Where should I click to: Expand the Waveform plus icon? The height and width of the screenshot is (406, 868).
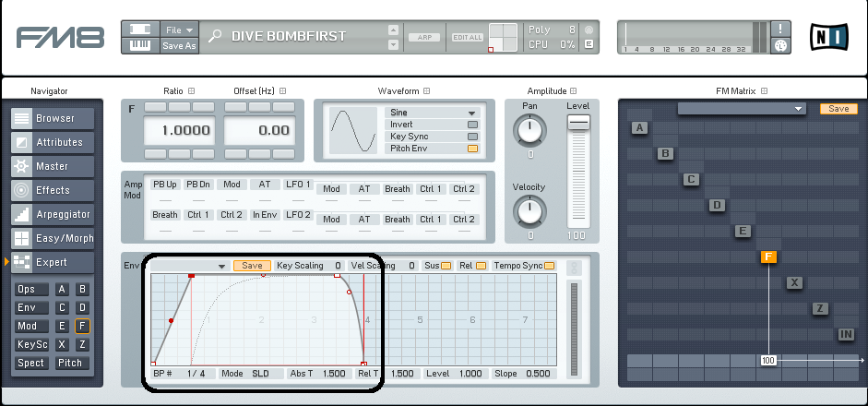[427, 90]
